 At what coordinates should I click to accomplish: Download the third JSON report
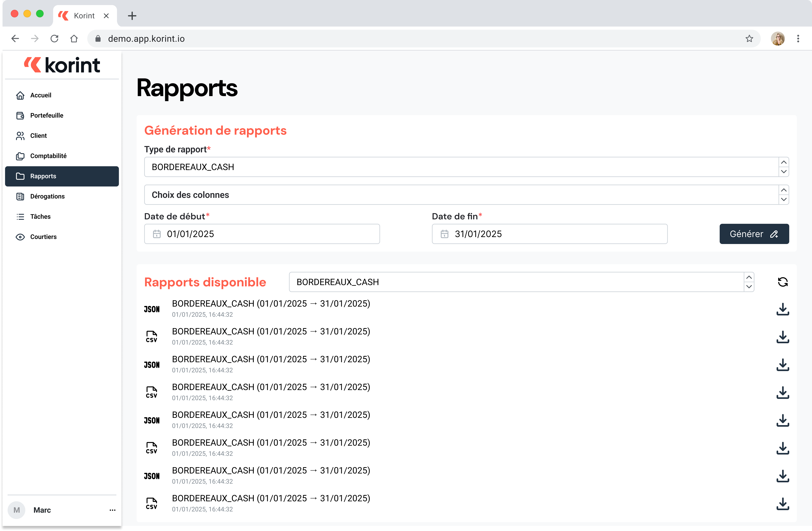point(782,420)
